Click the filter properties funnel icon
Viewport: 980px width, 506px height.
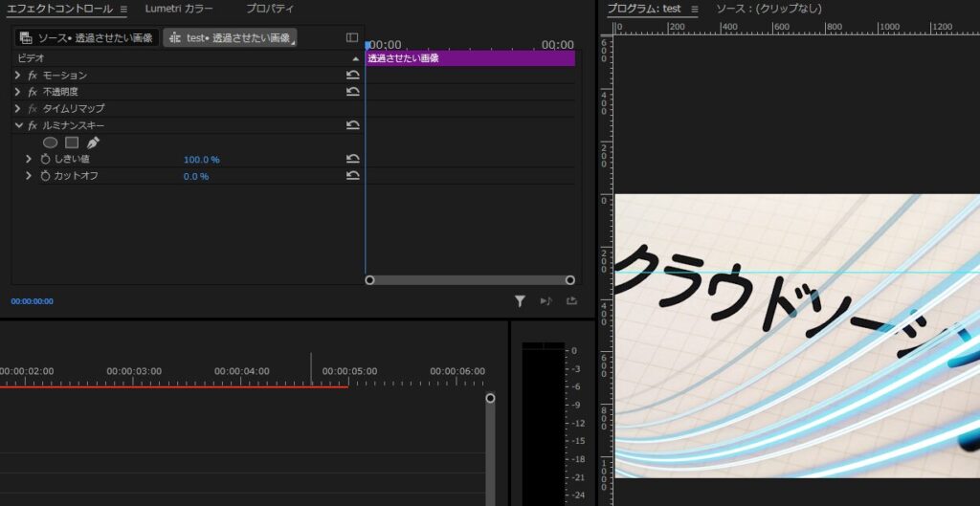click(x=520, y=301)
